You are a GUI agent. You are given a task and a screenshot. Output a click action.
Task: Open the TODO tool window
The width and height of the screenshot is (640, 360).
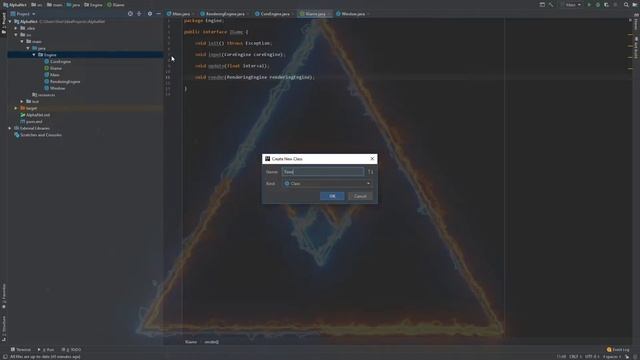71,350
